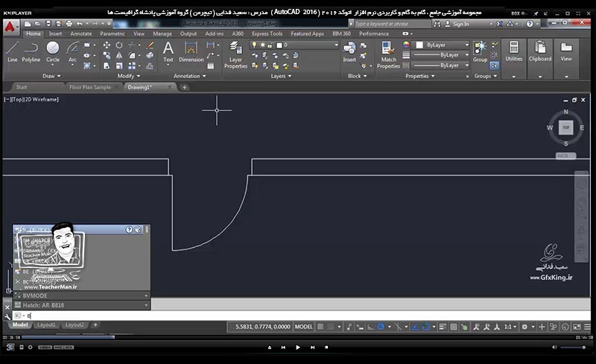Add a new drawing tab with plus button
This screenshot has height=364, width=596.
[x=184, y=87]
